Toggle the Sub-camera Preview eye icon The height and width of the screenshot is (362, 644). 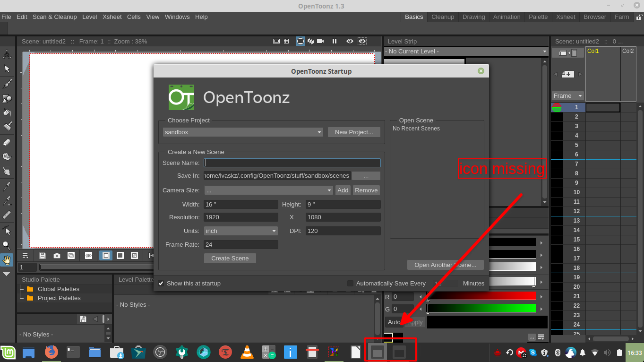click(x=362, y=41)
